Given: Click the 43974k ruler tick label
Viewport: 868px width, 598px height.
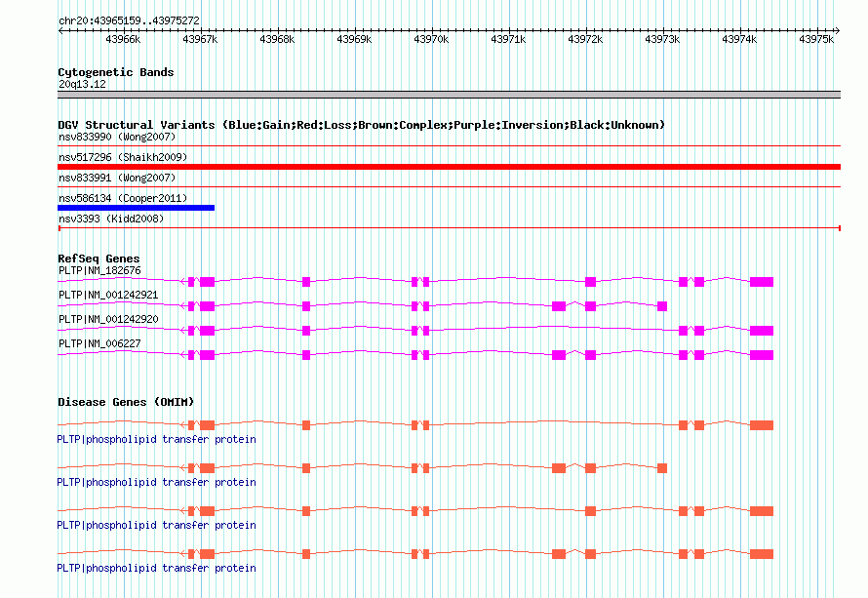Looking at the screenshot, I should point(739,39).
